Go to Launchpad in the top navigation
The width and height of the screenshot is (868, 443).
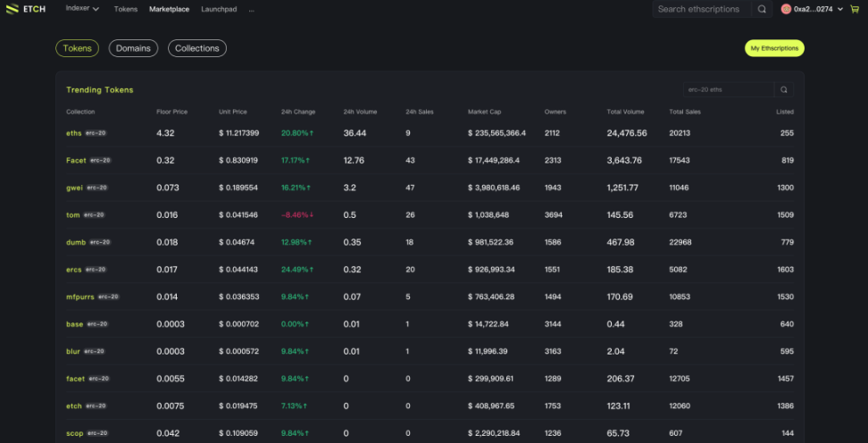tap(219, 9)
